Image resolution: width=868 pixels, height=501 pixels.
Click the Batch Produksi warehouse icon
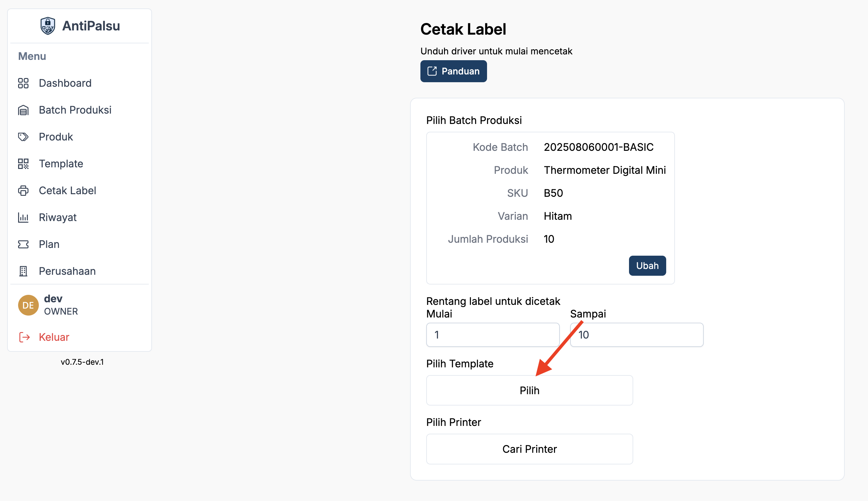click(x=23, y=110)
